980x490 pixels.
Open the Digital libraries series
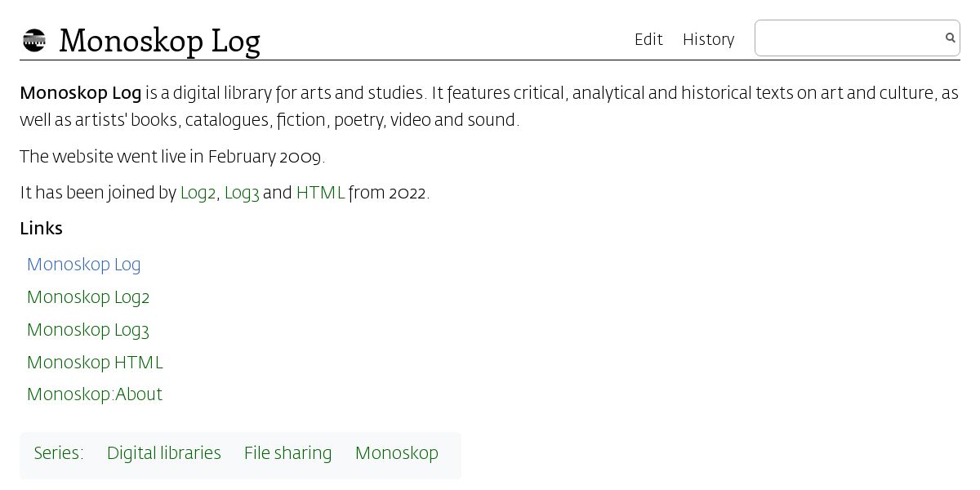(x=163, y=453)
